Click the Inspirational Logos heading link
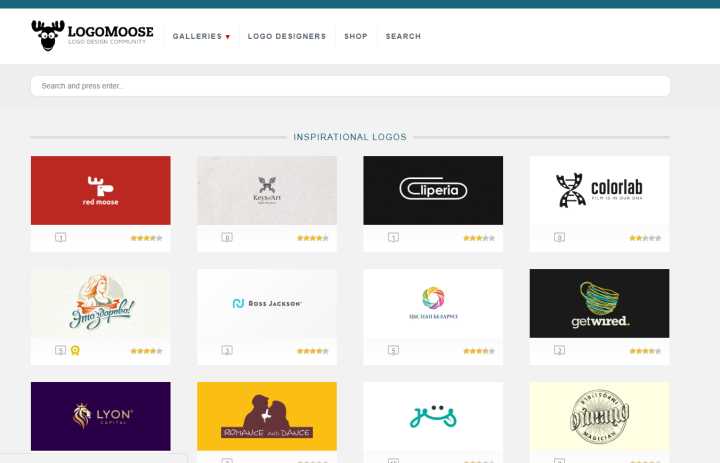The height and width of the screenshot is (463, 720). pyautogui.click(x=350, y=137)
